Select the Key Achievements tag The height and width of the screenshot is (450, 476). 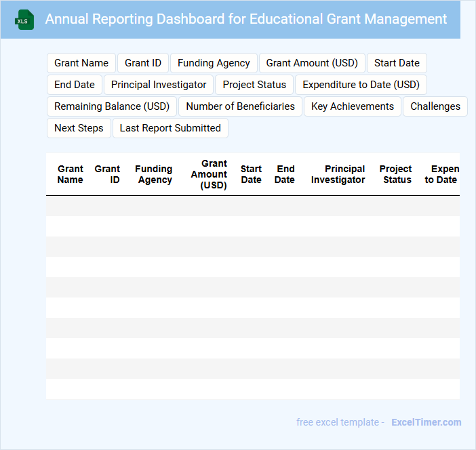353,106
